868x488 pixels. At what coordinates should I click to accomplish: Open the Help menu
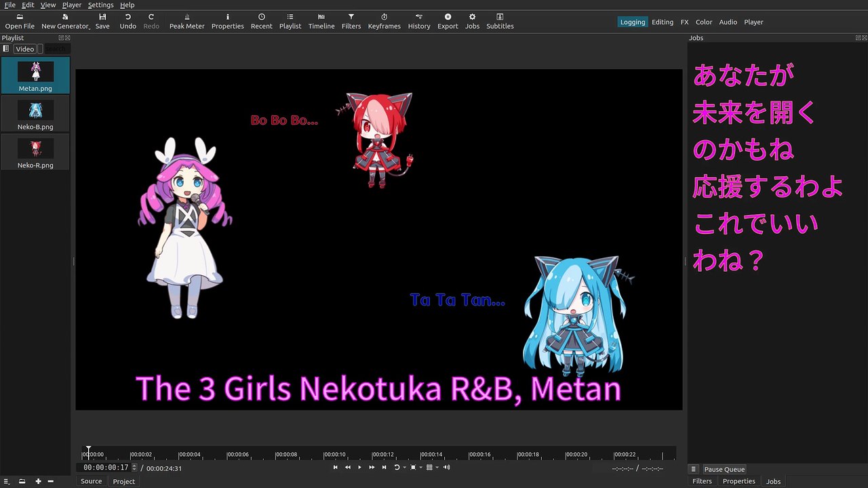127,5
